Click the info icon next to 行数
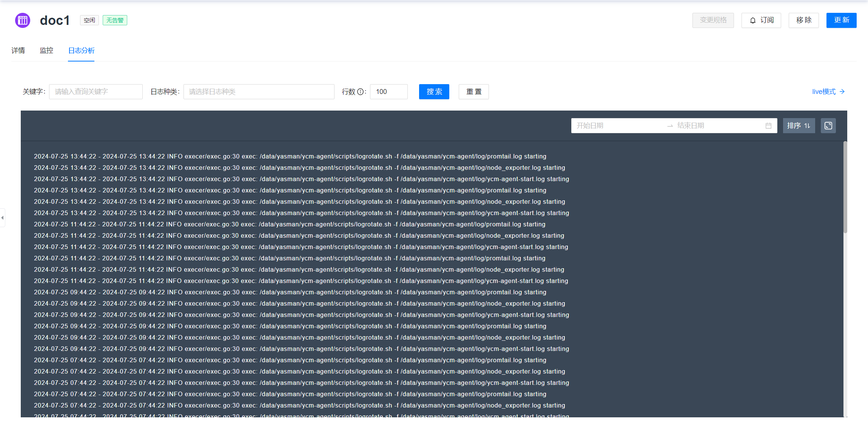 coord(360,92)
